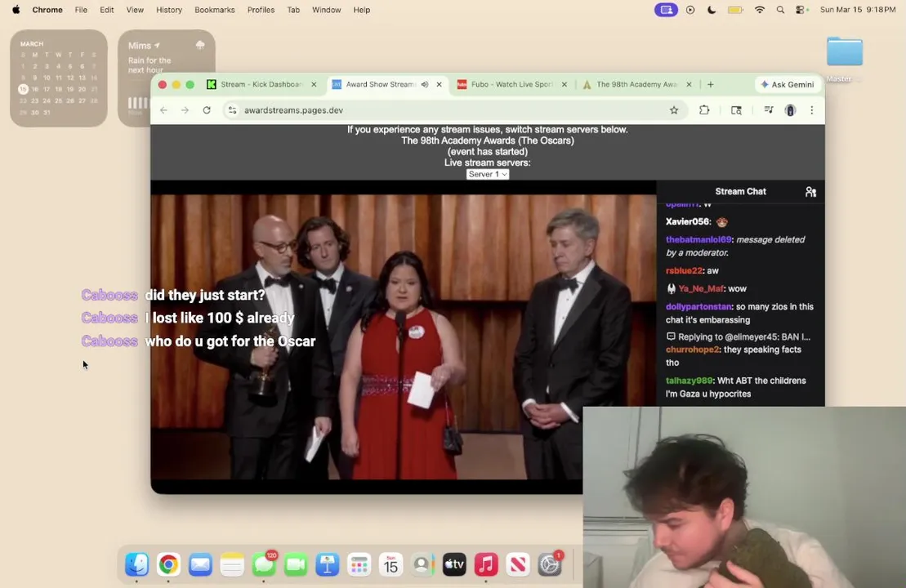Go back with the Chrome back arrow
906x588 pixels.
[163, 110]
